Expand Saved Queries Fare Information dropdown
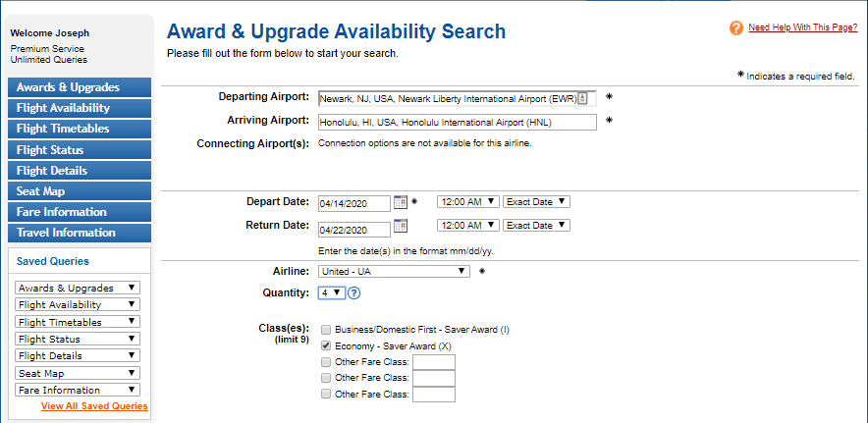868x423 pixels. coord(78,390)
